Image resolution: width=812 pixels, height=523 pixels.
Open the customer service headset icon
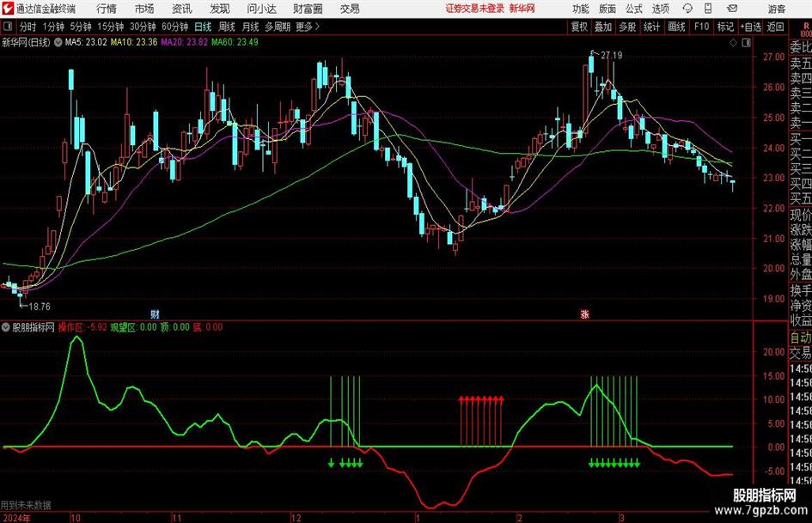[x=687, y=9]
